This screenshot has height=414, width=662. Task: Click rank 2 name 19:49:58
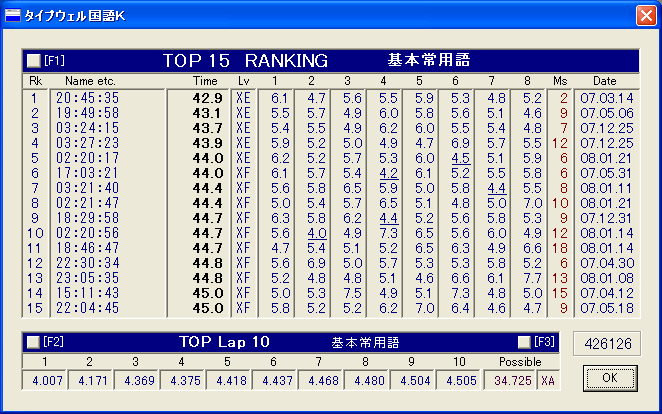click(88, 113)
